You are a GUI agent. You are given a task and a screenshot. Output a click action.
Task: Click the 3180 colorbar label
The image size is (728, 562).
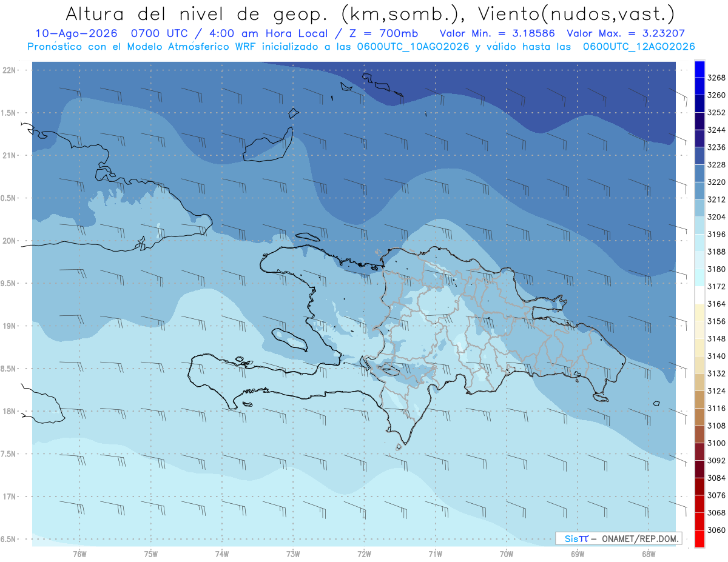pyautogui.click(x=716, y=269)
